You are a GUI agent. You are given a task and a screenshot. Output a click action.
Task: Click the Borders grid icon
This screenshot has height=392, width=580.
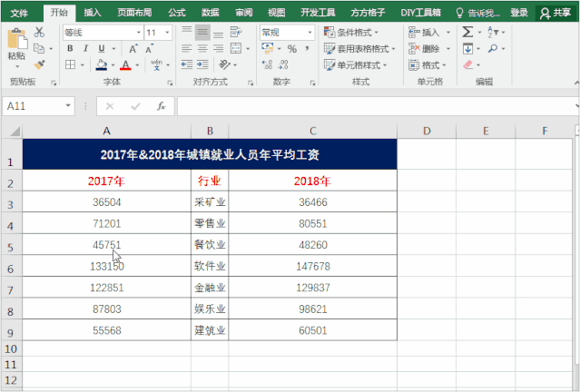tap(70, 64)
